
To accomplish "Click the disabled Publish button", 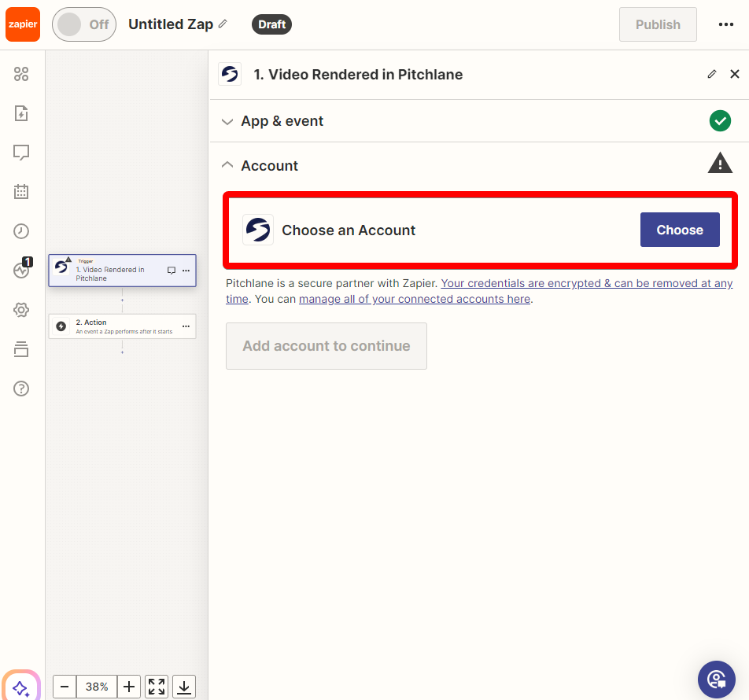I will [658, 24].
